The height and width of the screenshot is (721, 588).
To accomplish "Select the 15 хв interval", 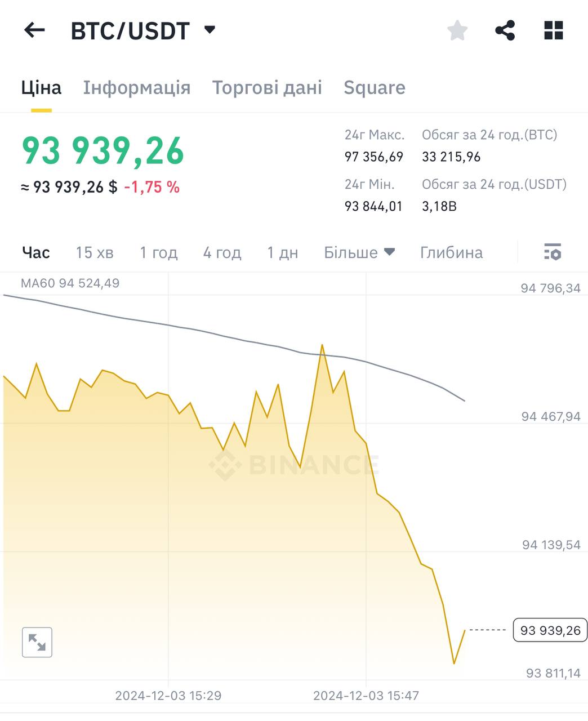I will click(x=95, y=252).
